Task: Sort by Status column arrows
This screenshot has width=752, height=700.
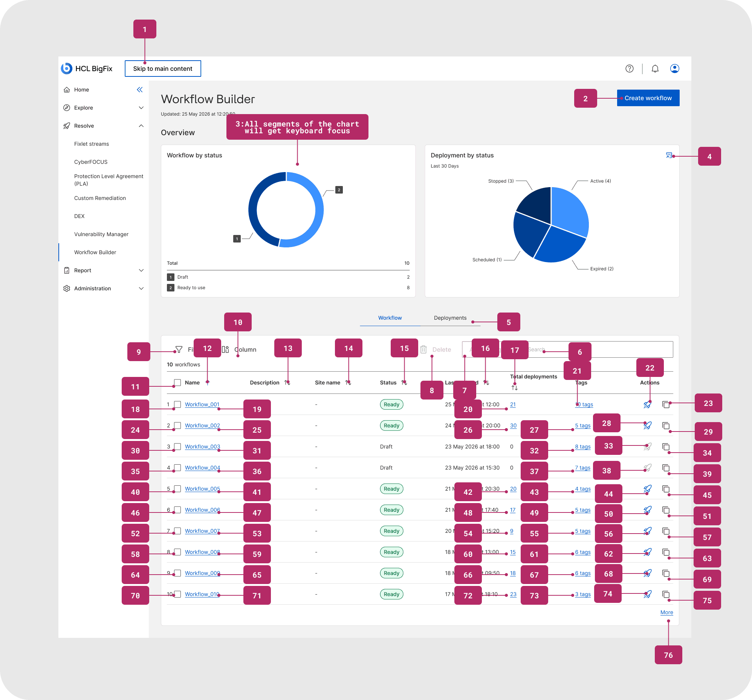Action: pyautogui.click(x=404, y=383)
